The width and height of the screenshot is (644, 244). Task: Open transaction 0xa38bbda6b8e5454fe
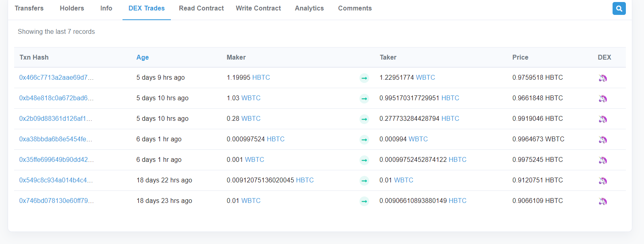(55, 139)
